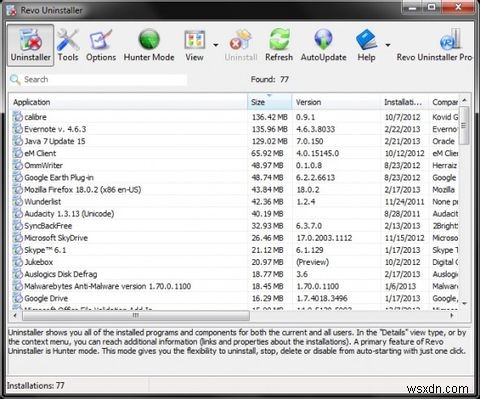The image size is (480, 399).
Task: Click scroll down arrow of vertical scrollbar
Action: (464, 303)
